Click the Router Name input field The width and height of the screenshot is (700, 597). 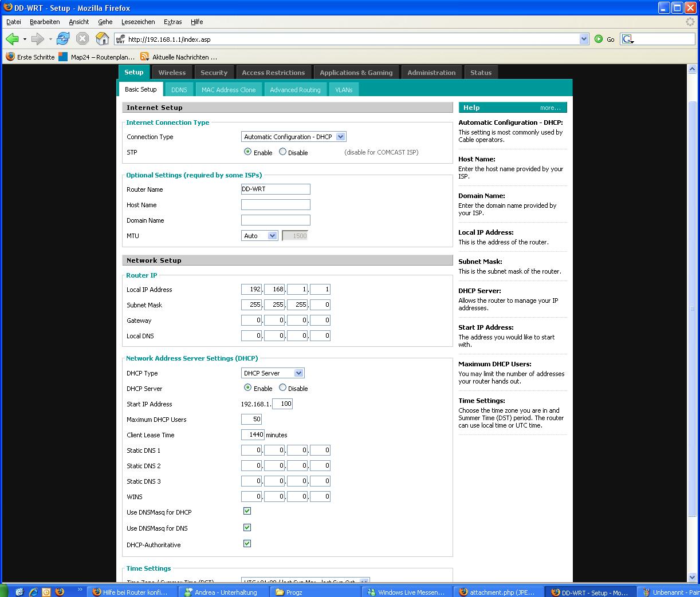pyautogui.click(x=276, y=189)
